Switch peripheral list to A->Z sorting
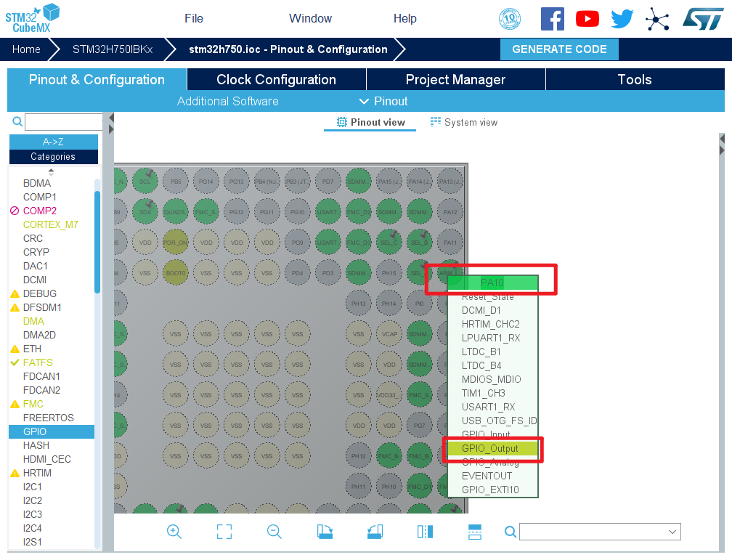The image size is (732, 560). click(53, 142)
